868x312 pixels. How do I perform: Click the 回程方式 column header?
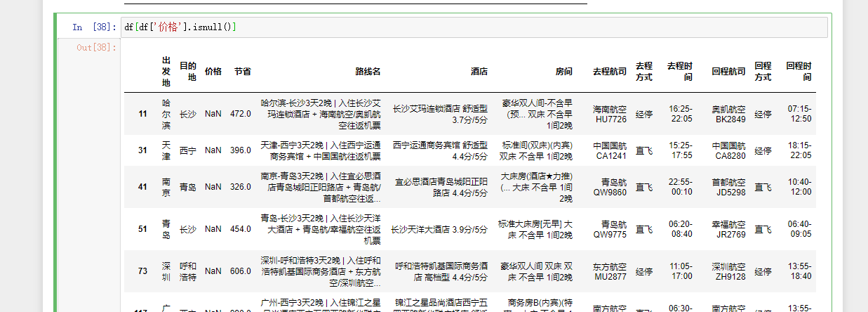point(763,72)
